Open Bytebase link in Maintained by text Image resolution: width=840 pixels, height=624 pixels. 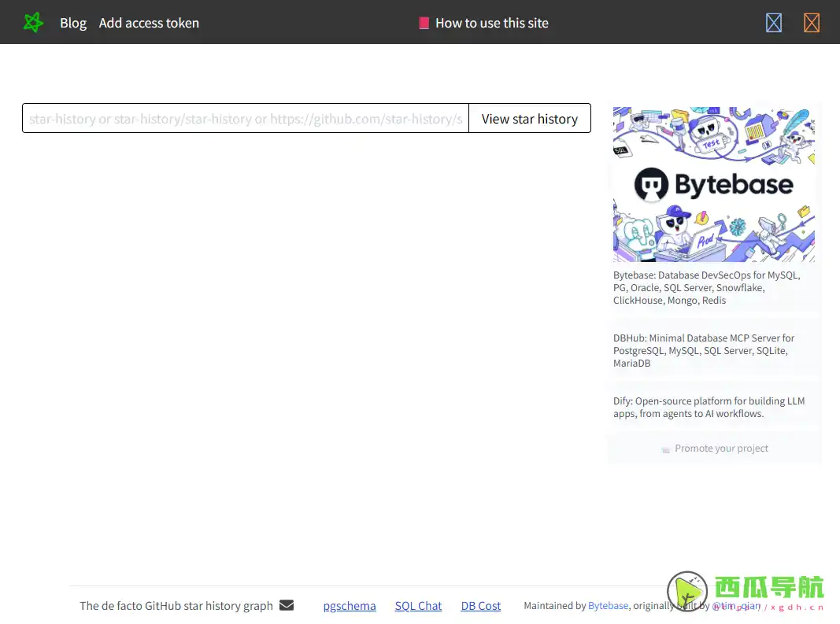608,606
